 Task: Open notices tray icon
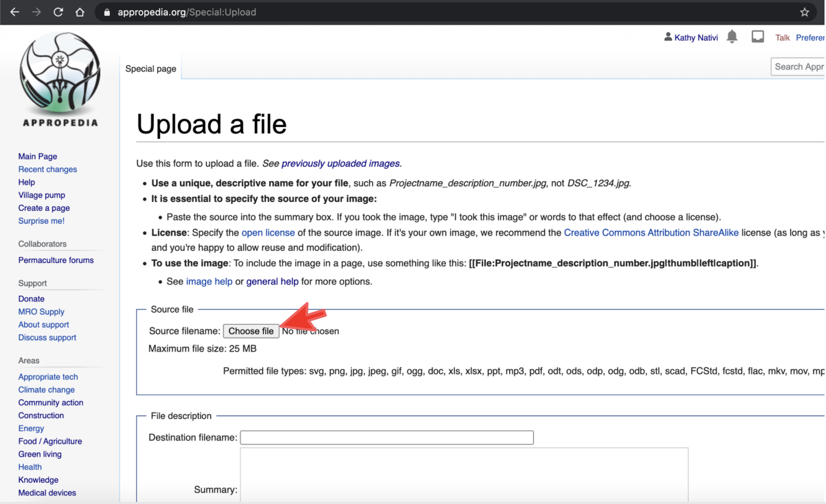[x=757, y=37]
